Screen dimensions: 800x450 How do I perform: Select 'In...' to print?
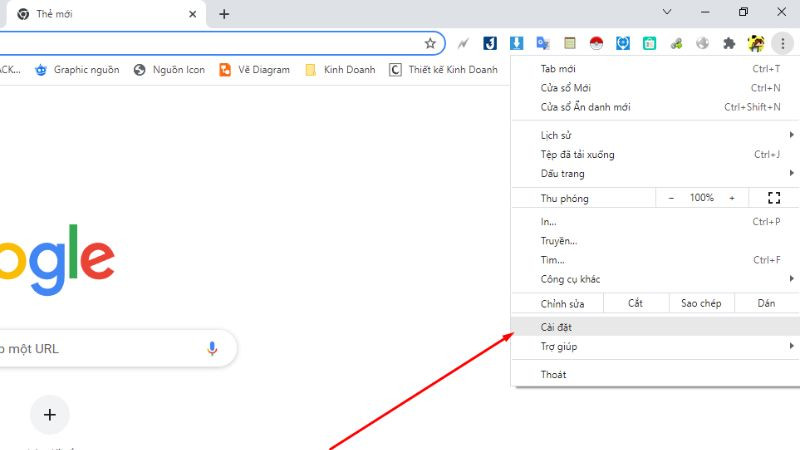(x=655, y=222)
